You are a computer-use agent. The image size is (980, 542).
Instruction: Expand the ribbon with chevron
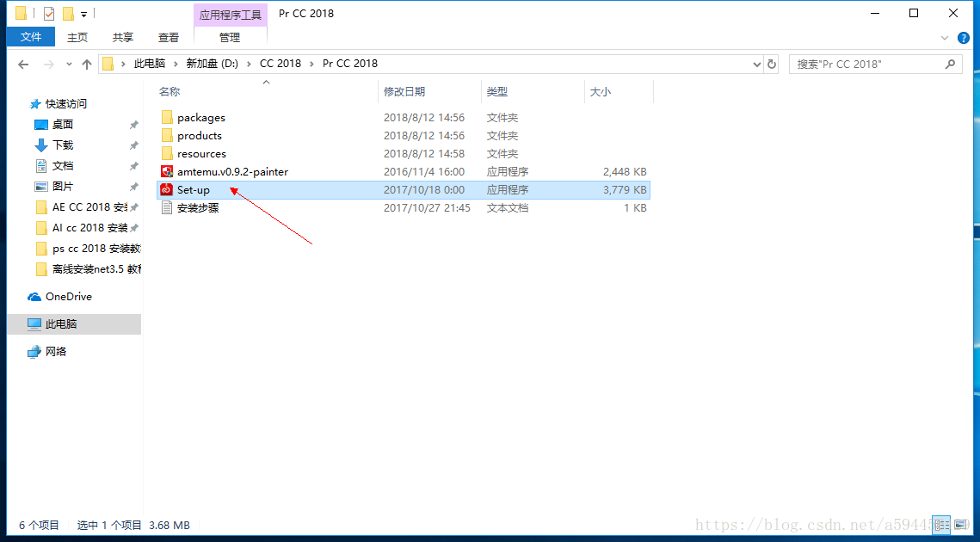(x=945, y=38)
